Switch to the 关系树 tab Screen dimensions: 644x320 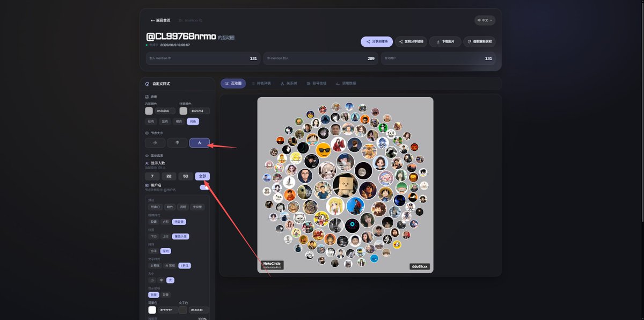289,83
